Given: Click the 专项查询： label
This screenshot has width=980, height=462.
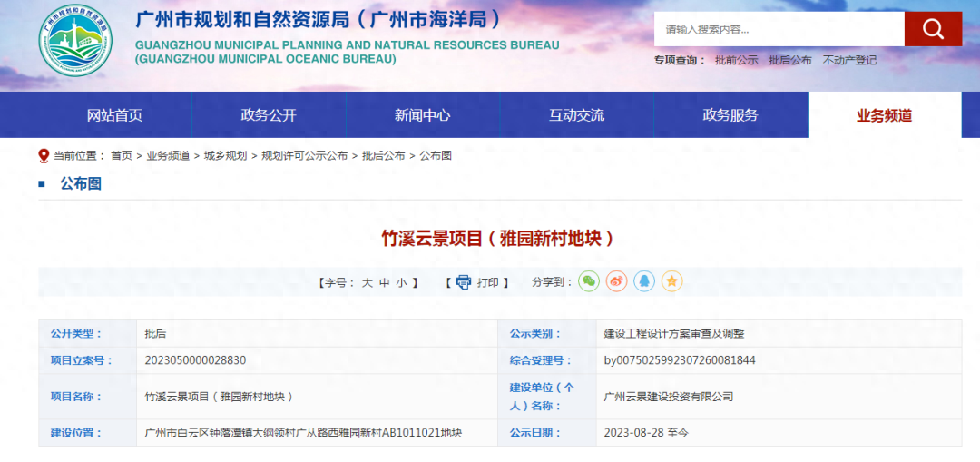Looking at the screenshot, I should pyautogui.click(x=680, y=61).
